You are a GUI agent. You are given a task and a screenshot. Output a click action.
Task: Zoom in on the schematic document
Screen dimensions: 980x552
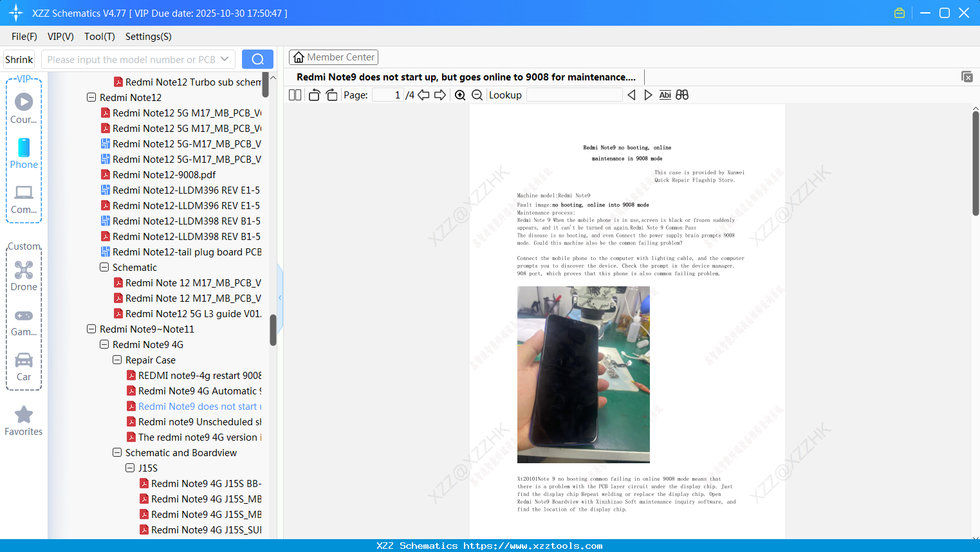pyautogui.click(x=459, y=95)
